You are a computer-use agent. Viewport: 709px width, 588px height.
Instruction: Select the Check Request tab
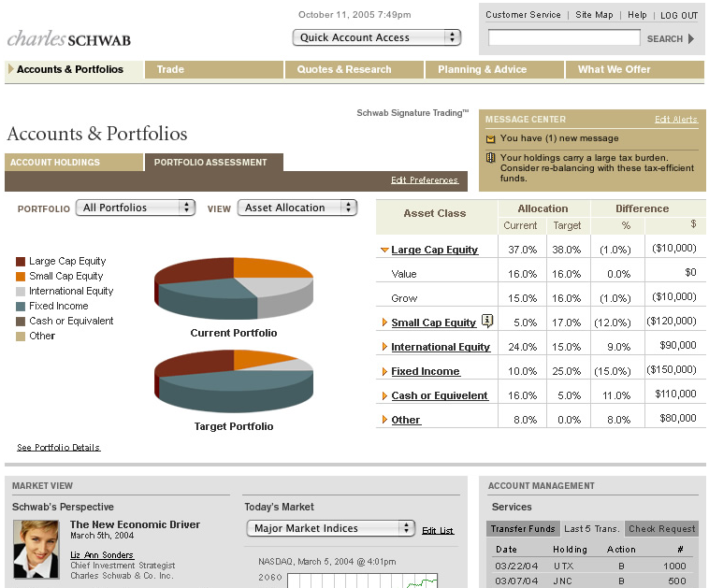(661, 529)
